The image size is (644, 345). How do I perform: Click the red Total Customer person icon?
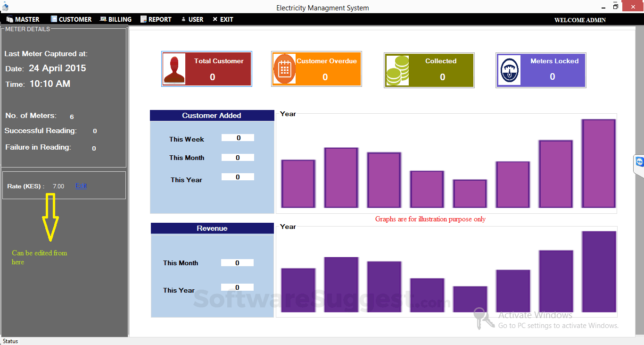tap(174, 68)
